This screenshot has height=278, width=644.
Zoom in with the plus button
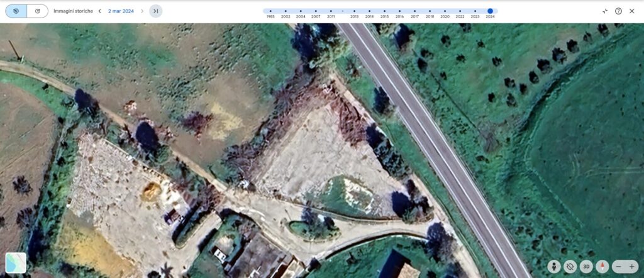tap(632, 266)
